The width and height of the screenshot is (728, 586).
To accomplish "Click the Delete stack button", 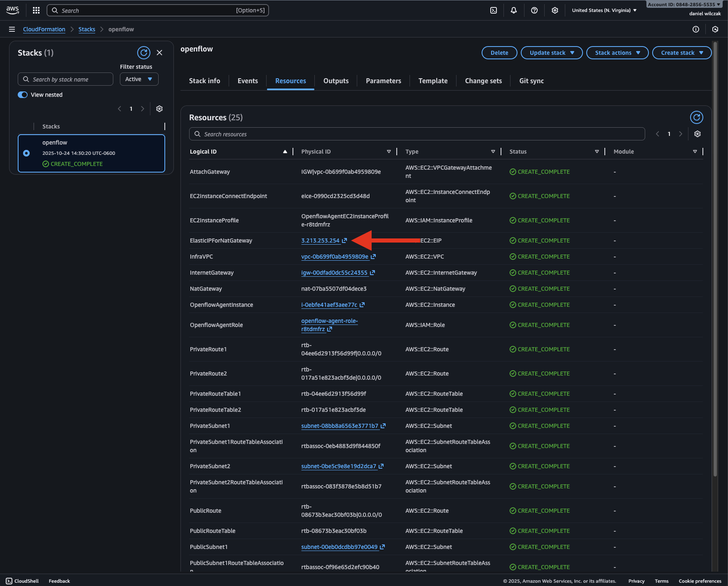I will pos(499,53).
